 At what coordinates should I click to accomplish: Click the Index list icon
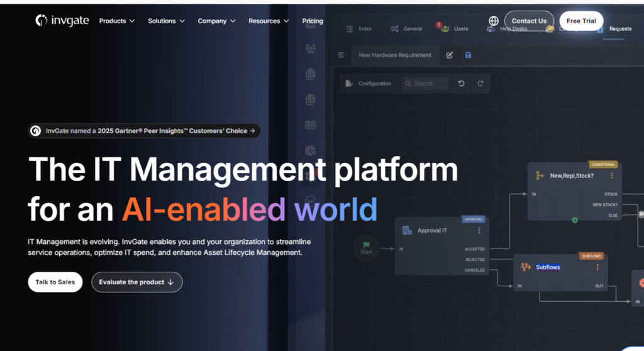point(350,29)
